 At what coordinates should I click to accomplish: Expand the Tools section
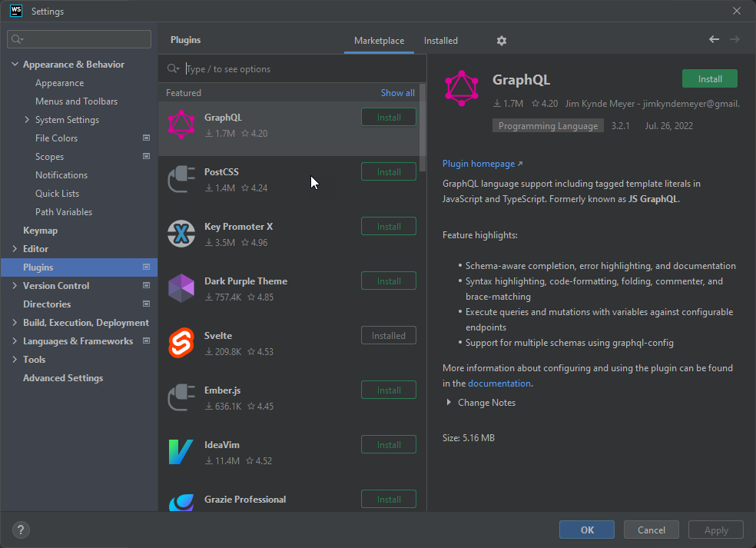[15, 360]
